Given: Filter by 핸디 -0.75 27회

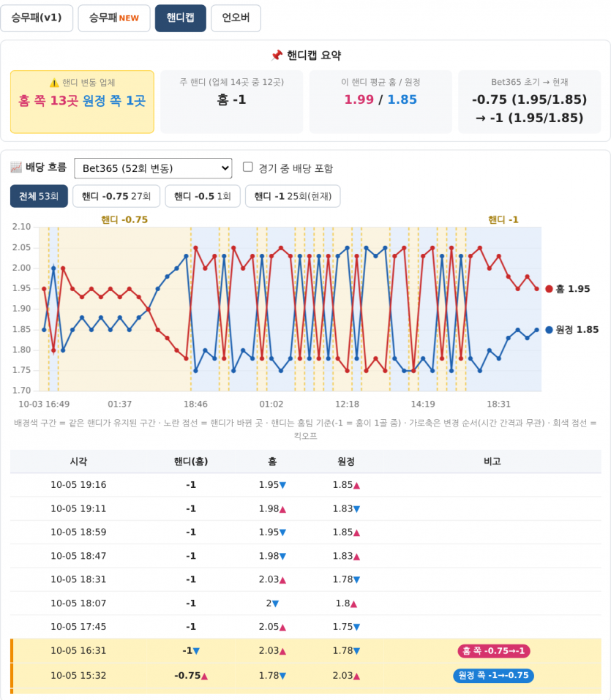Looking at the screenshot, I should click(x=116, y=197).
